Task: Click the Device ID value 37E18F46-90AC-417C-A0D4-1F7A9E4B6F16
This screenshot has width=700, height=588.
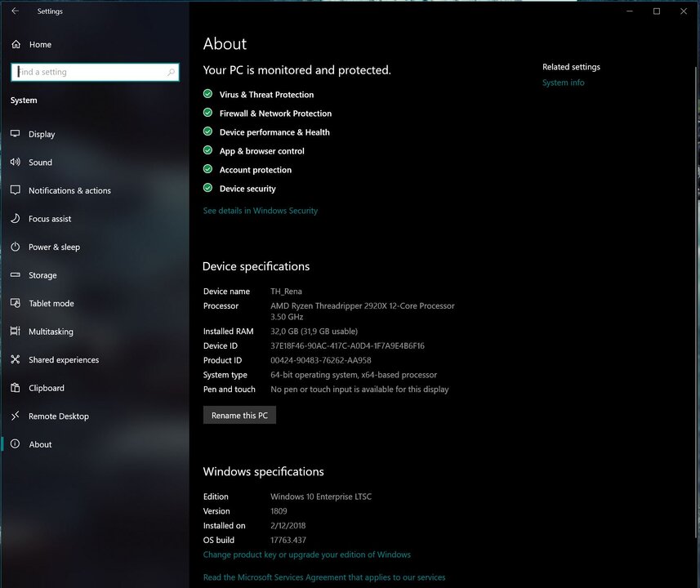Action: (x=347, y=345)
